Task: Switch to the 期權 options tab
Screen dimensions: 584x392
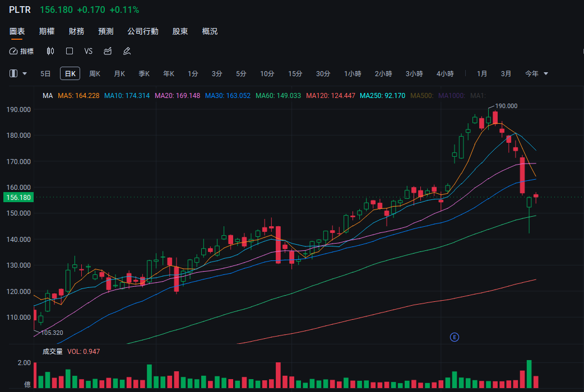Action: [x=47, y=31]
